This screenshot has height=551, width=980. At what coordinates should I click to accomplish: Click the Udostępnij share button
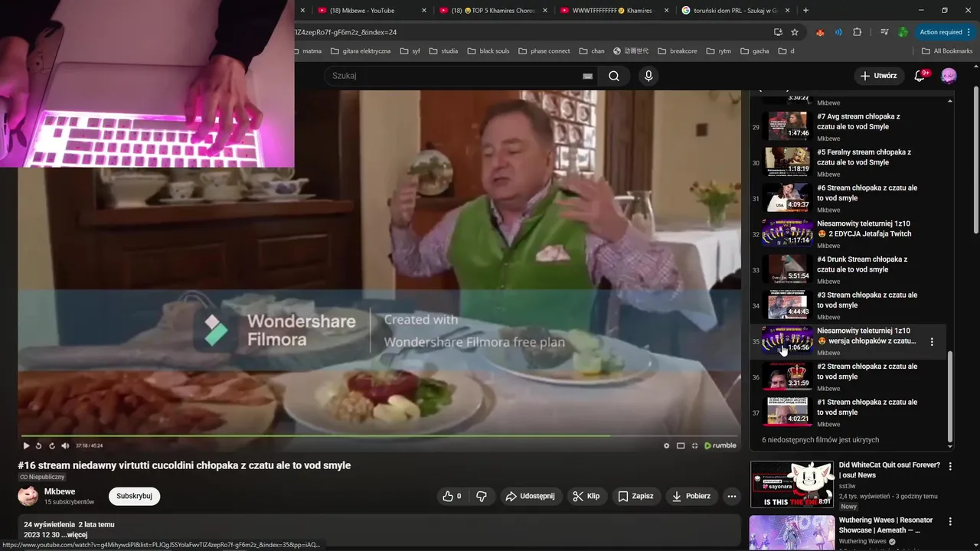(x=531, y=496)
